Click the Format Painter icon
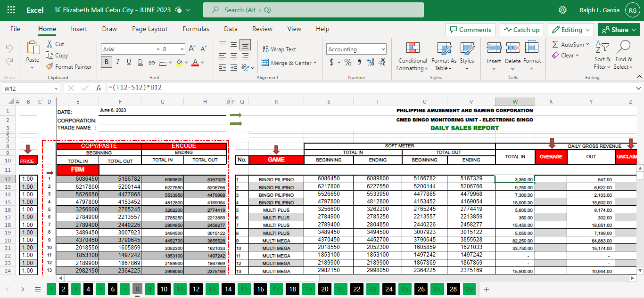 click(x=50, y=67)
